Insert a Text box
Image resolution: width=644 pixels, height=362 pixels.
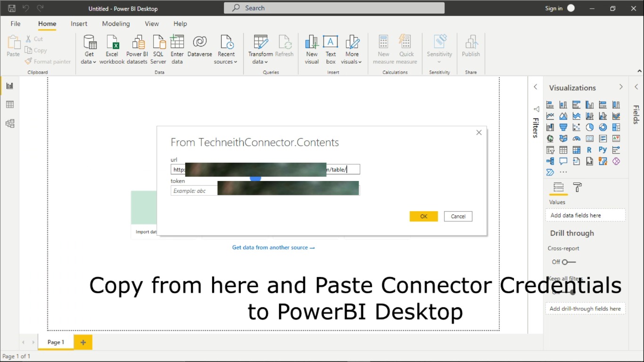tap(330, 49)
